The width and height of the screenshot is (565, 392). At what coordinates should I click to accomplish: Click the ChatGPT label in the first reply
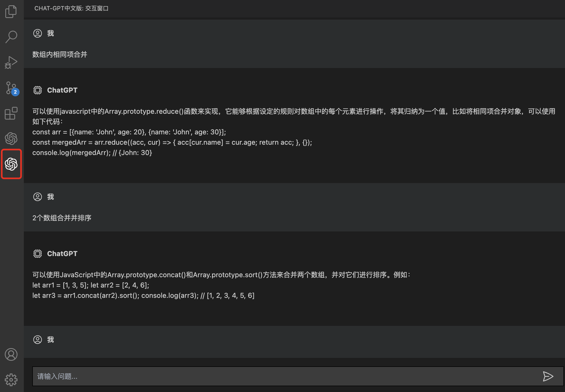[x=62, y=90]
